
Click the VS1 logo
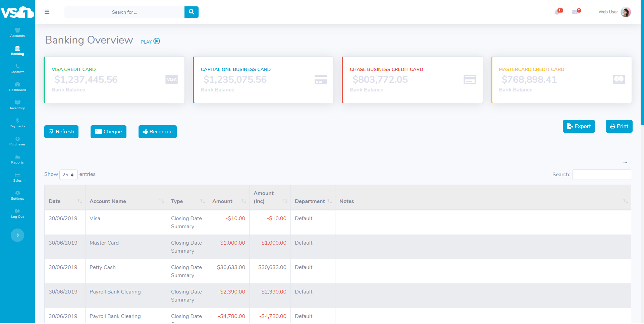(17, 12)
